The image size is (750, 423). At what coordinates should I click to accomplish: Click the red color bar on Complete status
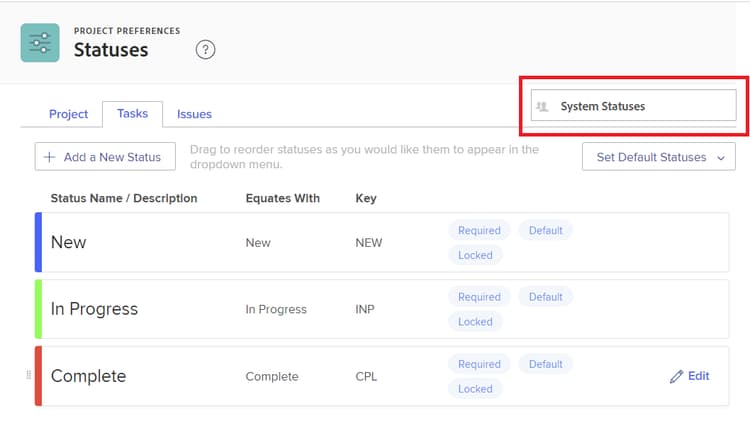pyautogui.click(x=38, y=376)
